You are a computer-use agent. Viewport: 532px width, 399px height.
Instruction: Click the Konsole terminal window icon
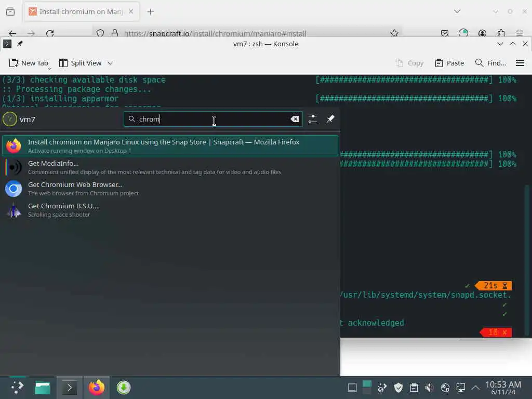(x=7, y=44)
